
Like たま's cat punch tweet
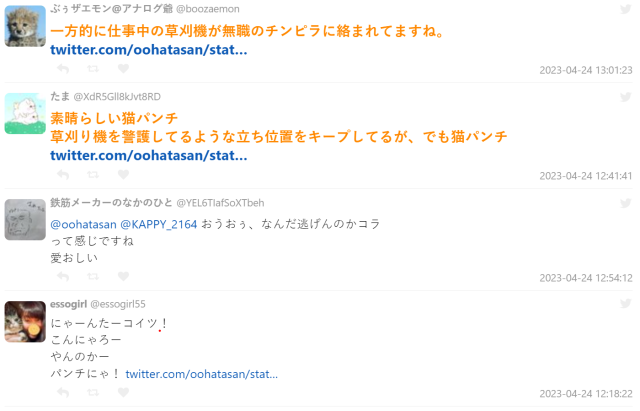(123, 175)
